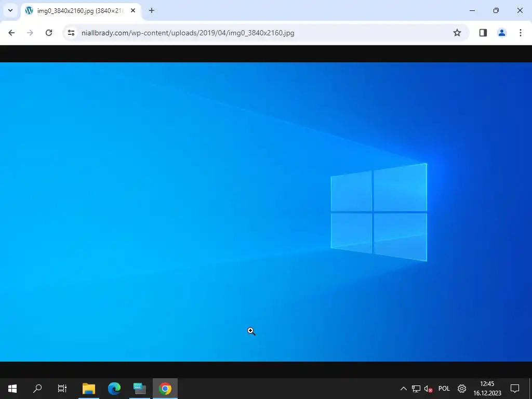
Task: Launch Microsoft Edge from the taskbar
Action: 114,389
